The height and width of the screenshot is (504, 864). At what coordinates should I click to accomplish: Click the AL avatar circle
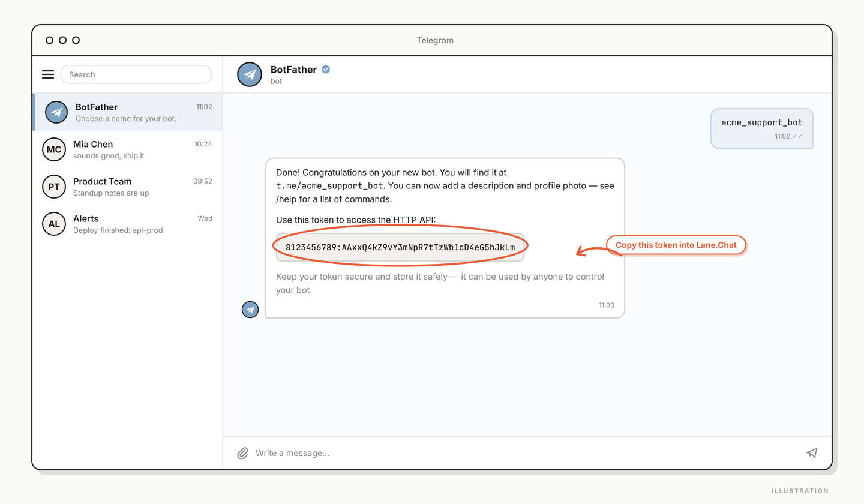tap(54, 224)
